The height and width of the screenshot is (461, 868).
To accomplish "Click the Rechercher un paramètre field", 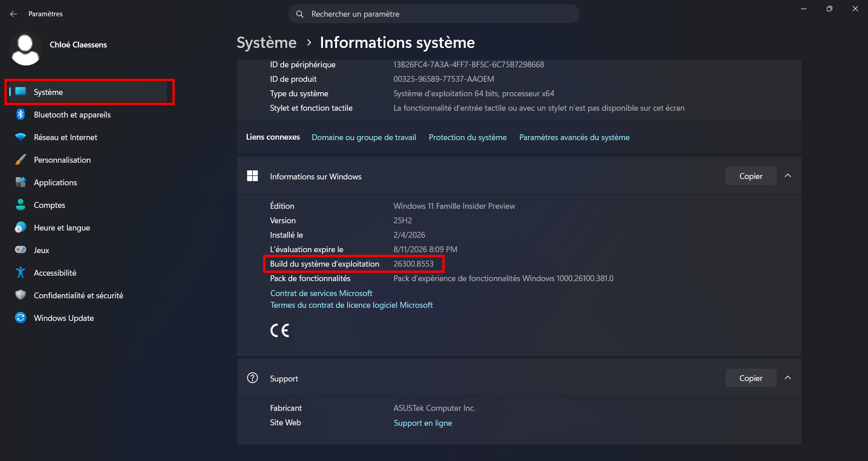I will pos(434,14).
